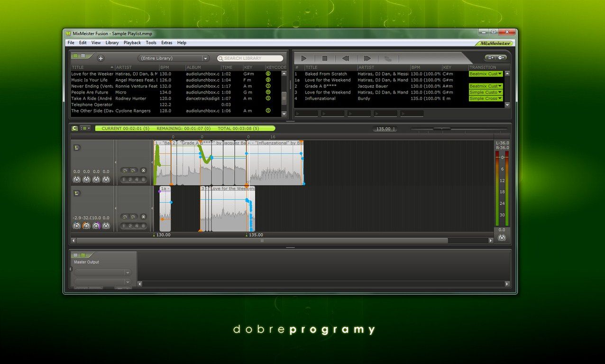Viewport: 605px width, 364px height.
Task: Click the orange-ringed knob on track two
Action: click(x=86, y=226)
